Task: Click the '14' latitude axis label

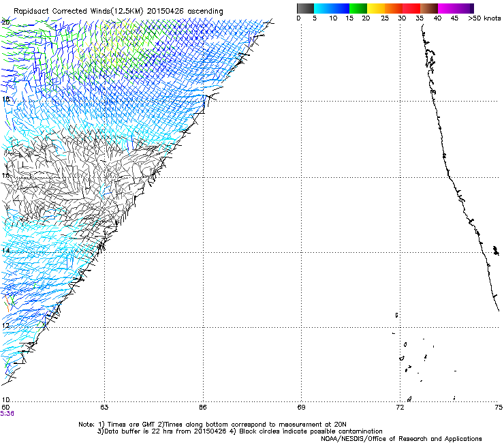Action: point(5,250)
